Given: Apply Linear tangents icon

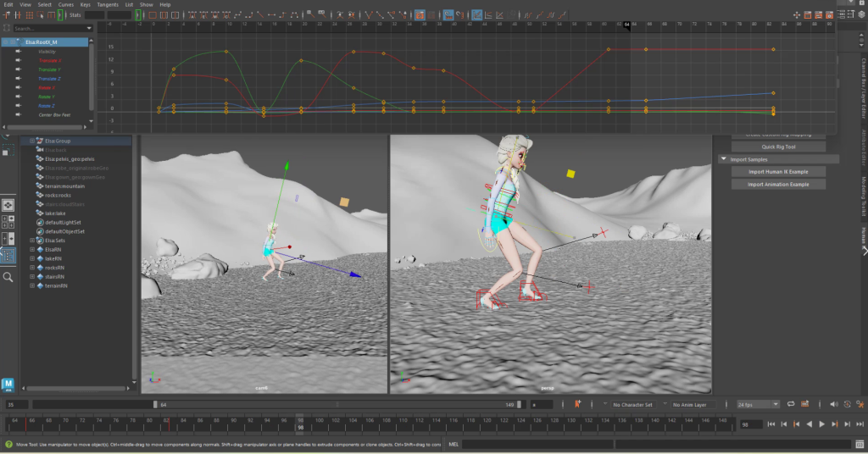Looking at the screenshot, I should [260, 15].
